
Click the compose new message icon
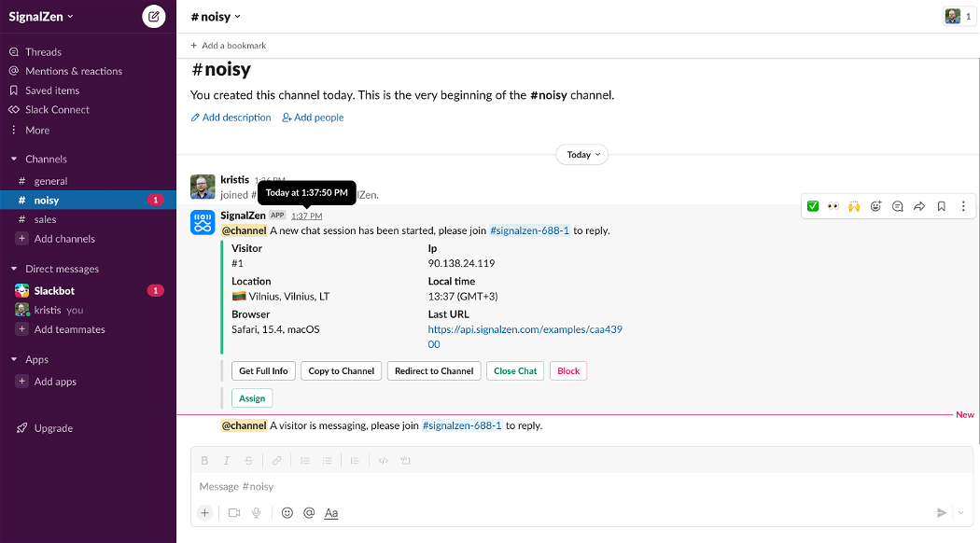[x=154, y=16]
